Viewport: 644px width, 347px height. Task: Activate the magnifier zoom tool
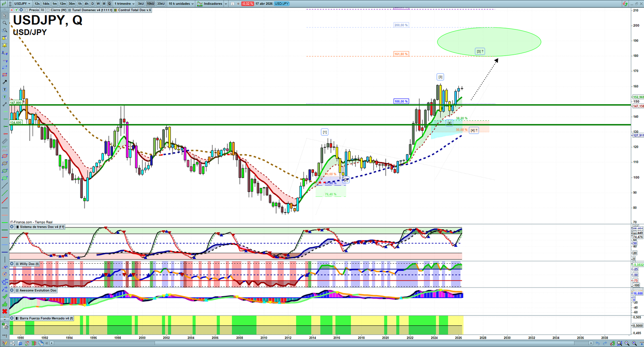point(5,23)
